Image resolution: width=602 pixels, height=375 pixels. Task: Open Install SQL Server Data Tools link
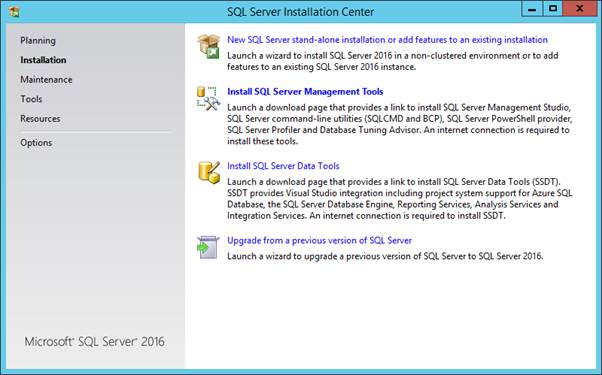pos(283,166)
